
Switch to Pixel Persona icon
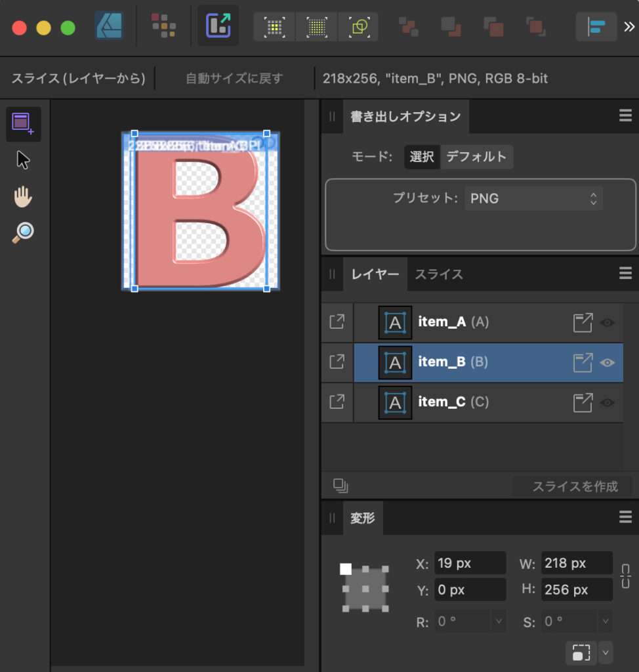pyautogui.click(x=163, y=26)
